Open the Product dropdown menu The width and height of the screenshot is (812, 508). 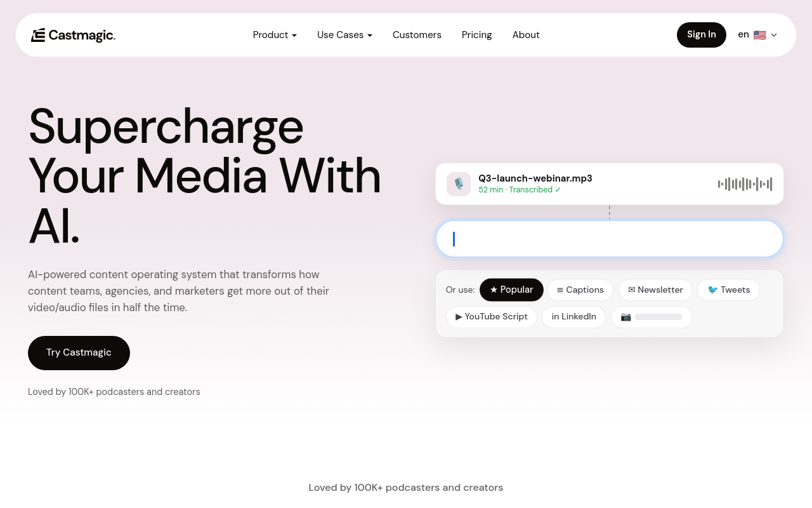[x=275, y=35]
